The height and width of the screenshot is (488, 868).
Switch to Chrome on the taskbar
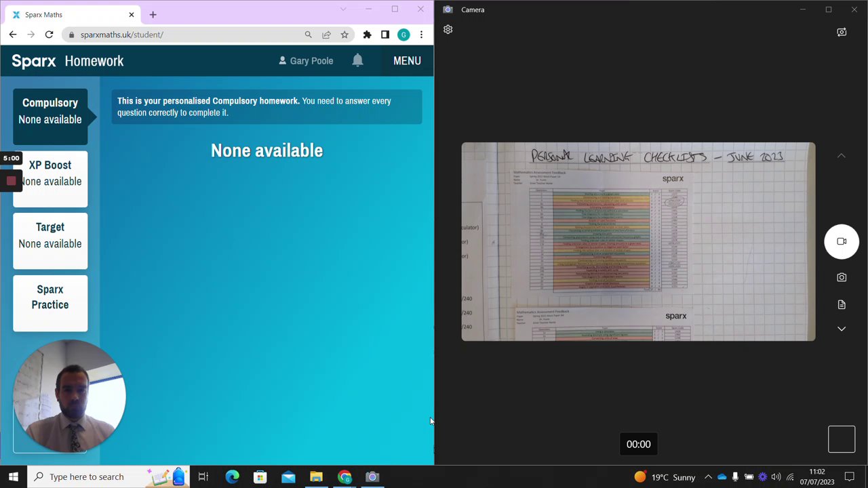344,476
